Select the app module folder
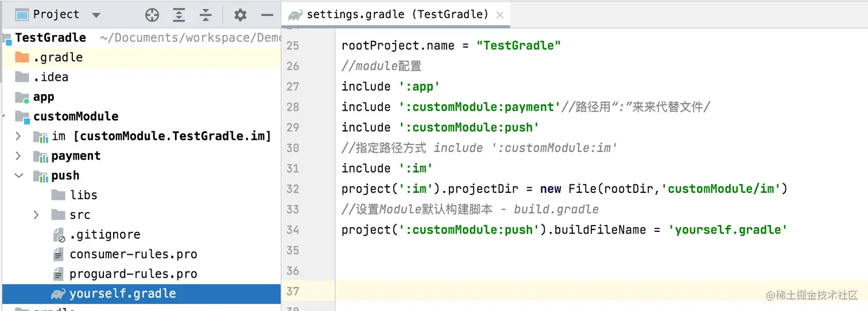 point(44,97)
